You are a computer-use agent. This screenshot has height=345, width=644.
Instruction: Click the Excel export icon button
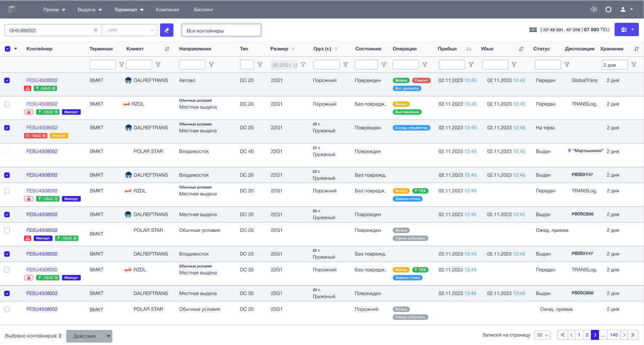[624, 30]
